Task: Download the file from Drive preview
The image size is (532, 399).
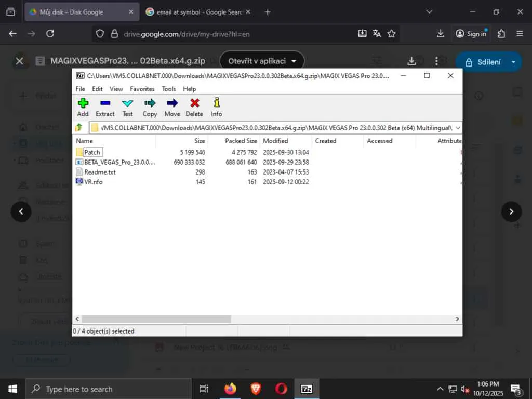Action: (411, 61)
